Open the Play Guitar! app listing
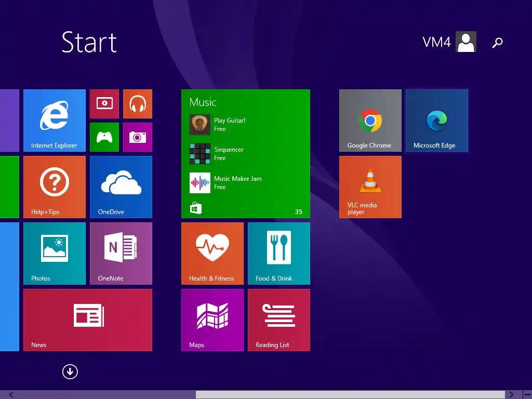The image size is (532, 399). pos(230,125)
